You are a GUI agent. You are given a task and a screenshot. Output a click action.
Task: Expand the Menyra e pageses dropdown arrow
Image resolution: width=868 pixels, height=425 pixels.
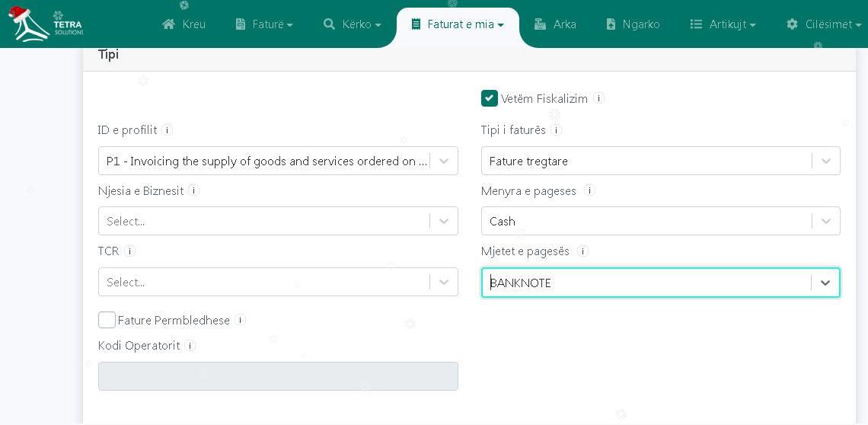(826, 221)
